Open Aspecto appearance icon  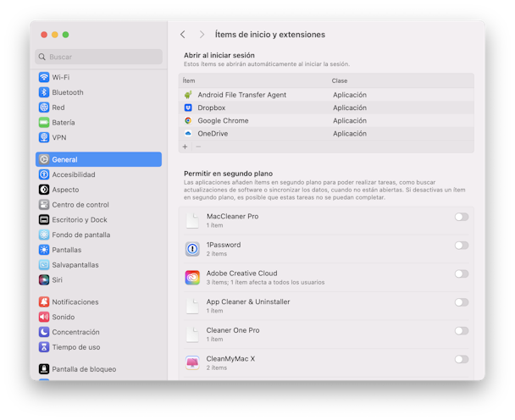[x=44, y=190]
